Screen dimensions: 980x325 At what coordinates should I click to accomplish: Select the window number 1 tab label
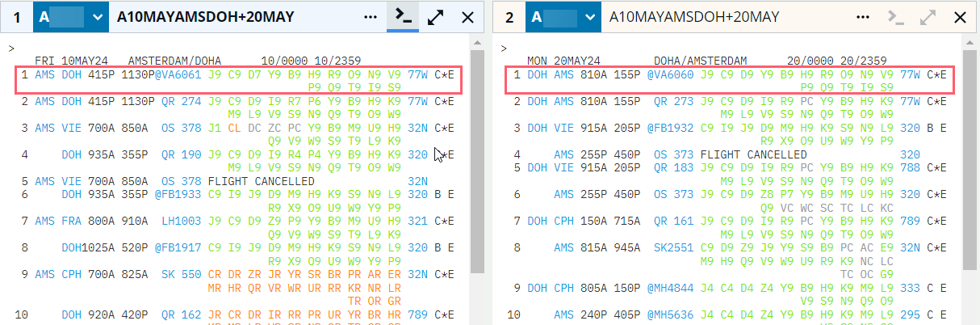point(16,17)
